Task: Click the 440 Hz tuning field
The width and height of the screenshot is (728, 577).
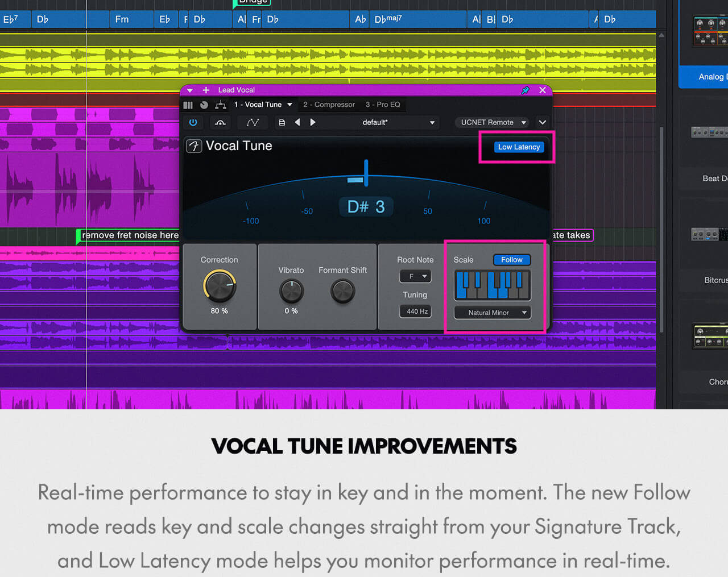Action: pos(416,312)
